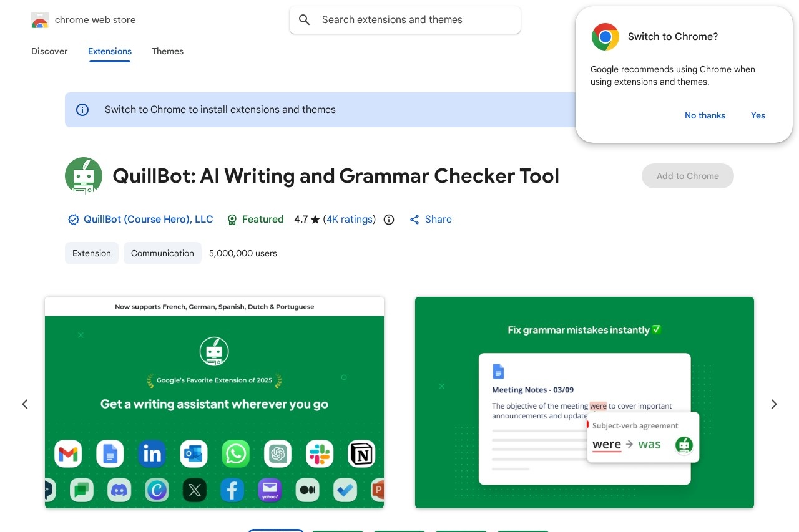Image resolution: width=799 pixels, height=532 pixels.
Task: Select the Extensions tab
Action: pyautogui.click(x=110, y=51)
